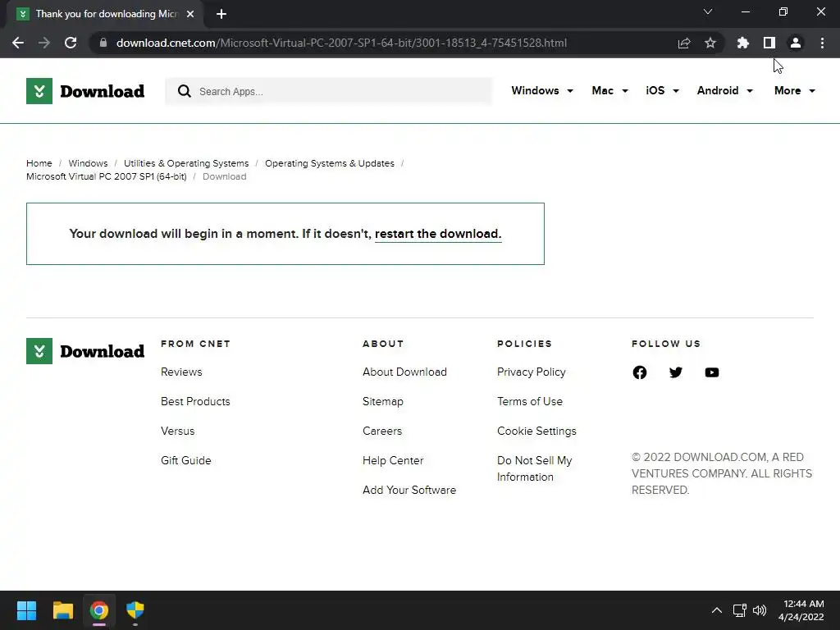The height and width of the screenshot is (630, 840).
Task: Open volume speaker tray icon
Action: 759,610
